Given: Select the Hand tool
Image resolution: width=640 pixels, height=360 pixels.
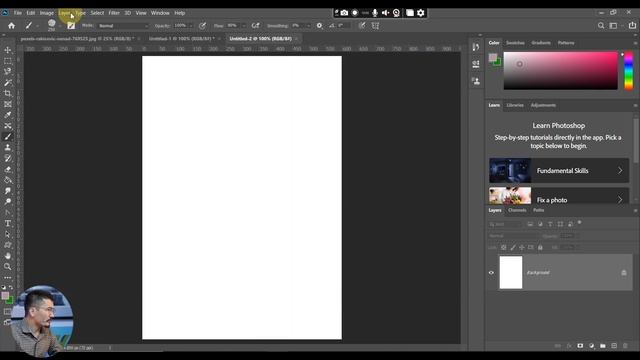Looking at the screenshot, I should point(8,256).
